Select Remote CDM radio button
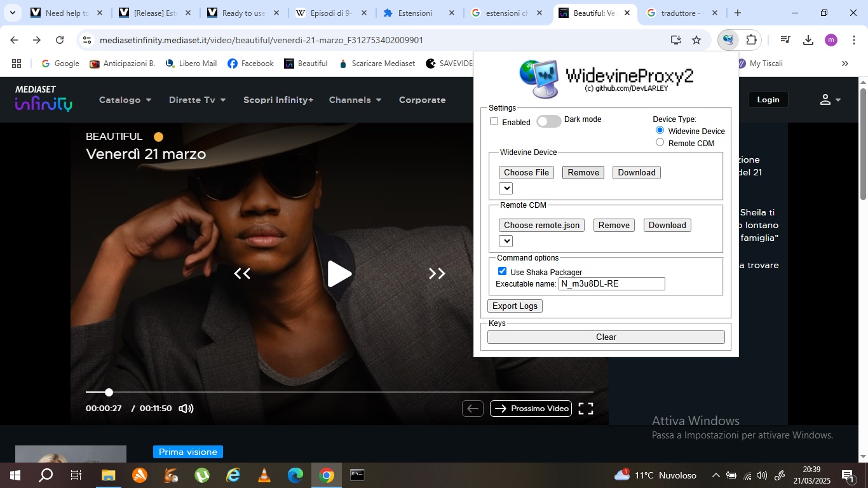The image size is (868, 488). pyautogui.click(x=660, y=142)
